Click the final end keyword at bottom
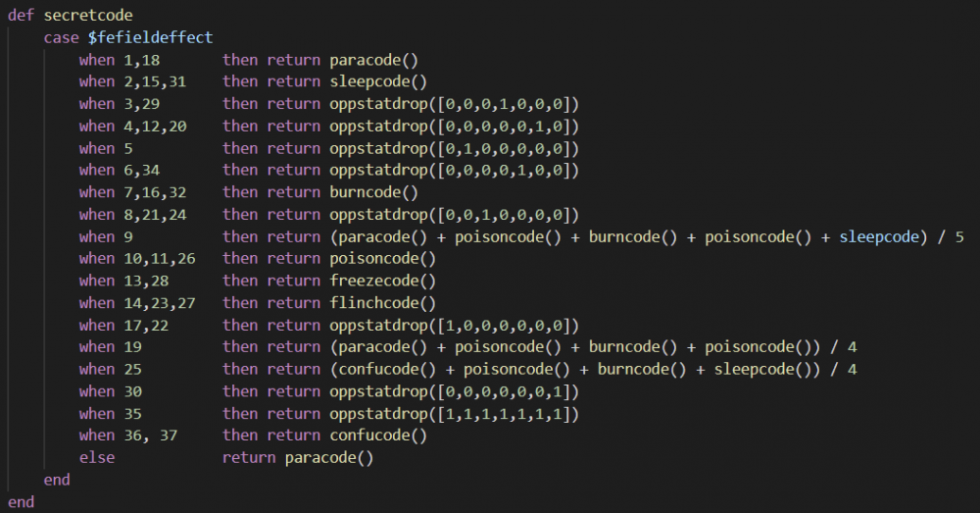Image resolution: width=980 pixels, height=513 pixels. click(21, 502)
